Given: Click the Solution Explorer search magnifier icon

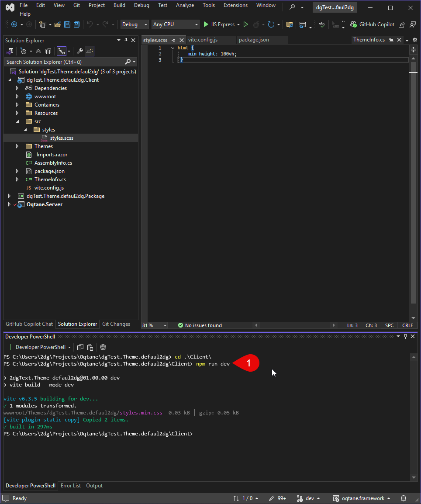Looking at the screenshot, I should (128, 62).
